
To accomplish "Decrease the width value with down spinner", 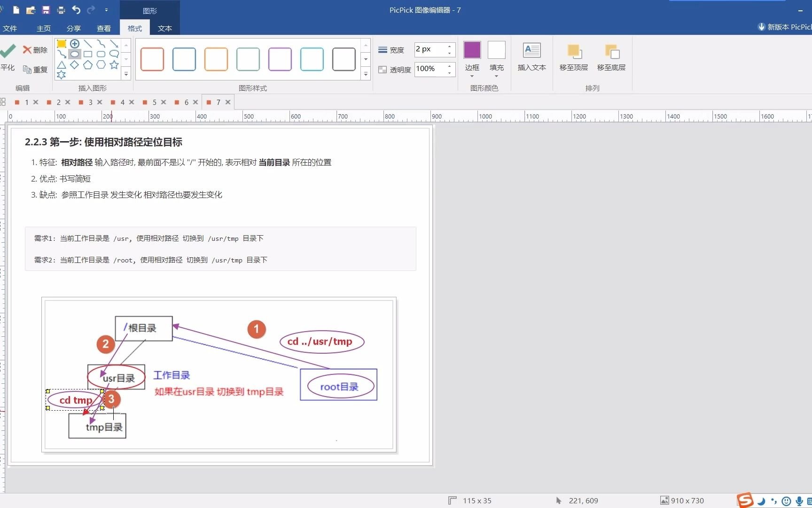I will pos(450,53).
